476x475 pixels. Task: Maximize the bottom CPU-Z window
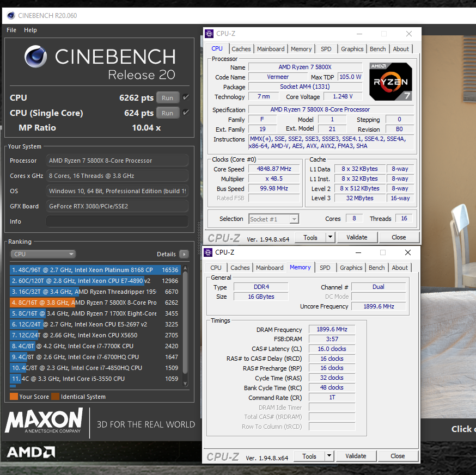pyautogui.click(x=383, y=252)
